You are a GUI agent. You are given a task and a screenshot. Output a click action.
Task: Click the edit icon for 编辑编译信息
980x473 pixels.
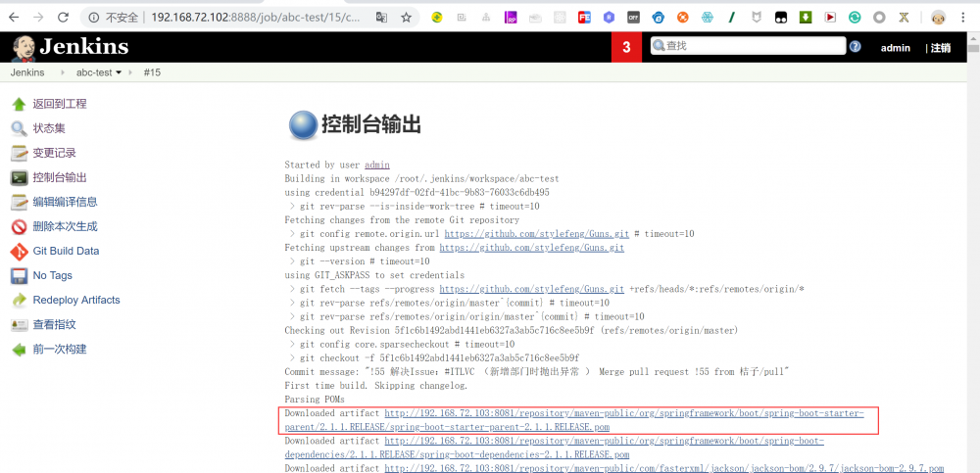click(x=19, y=203)
